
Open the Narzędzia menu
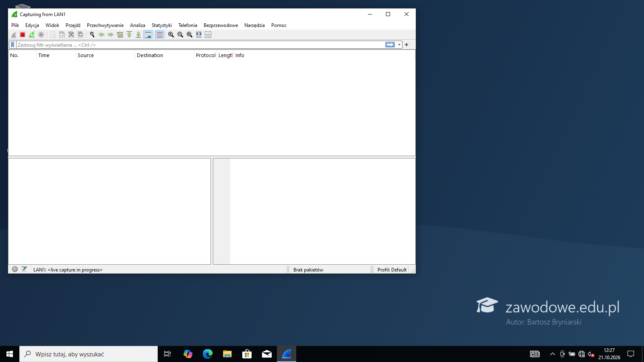pyautogui.click(x=254, y=25)
